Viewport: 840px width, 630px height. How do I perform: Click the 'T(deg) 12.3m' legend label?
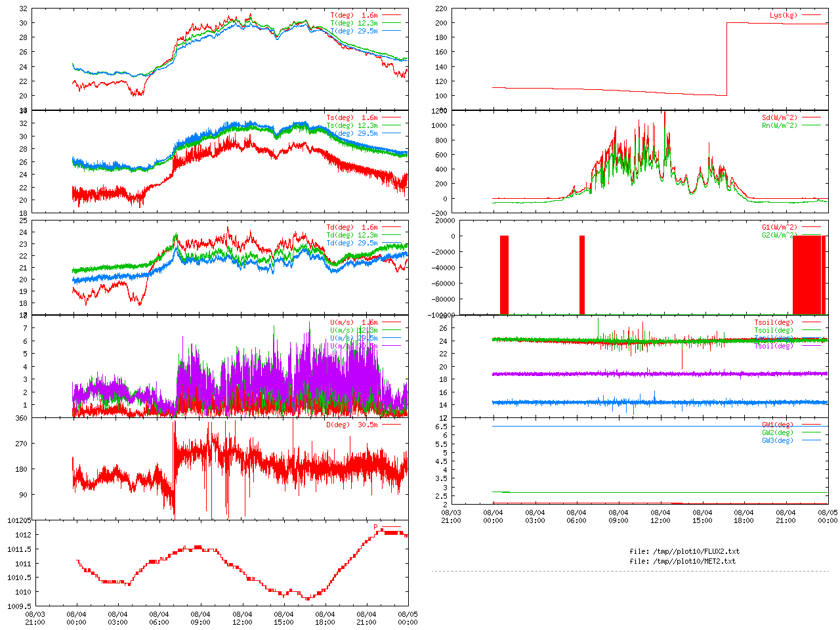click(354, 23)
